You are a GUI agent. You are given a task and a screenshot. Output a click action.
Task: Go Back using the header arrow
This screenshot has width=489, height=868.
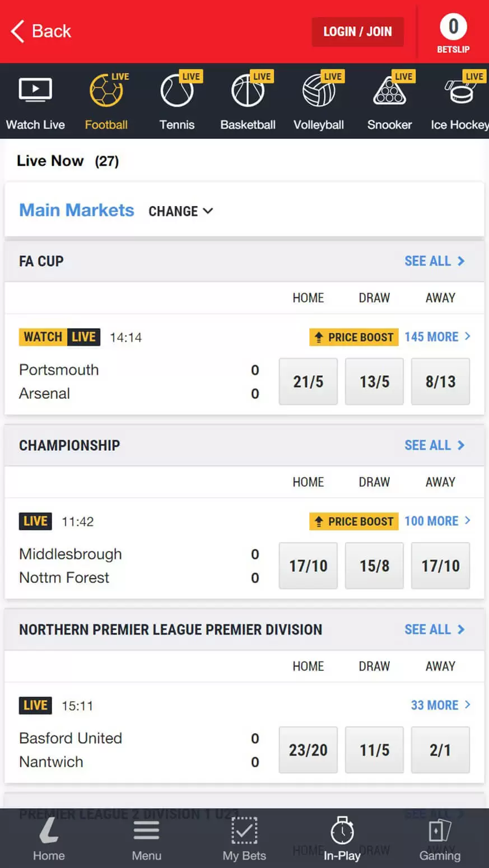pos(41,31)
